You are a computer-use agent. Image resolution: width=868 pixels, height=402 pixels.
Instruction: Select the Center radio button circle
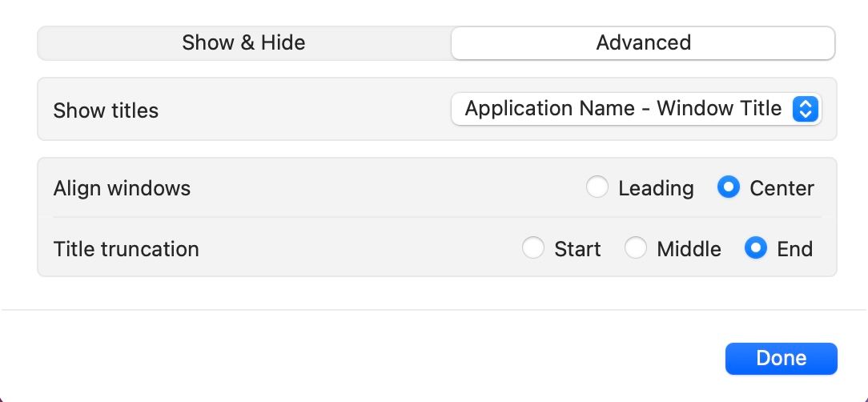point(729,188)
